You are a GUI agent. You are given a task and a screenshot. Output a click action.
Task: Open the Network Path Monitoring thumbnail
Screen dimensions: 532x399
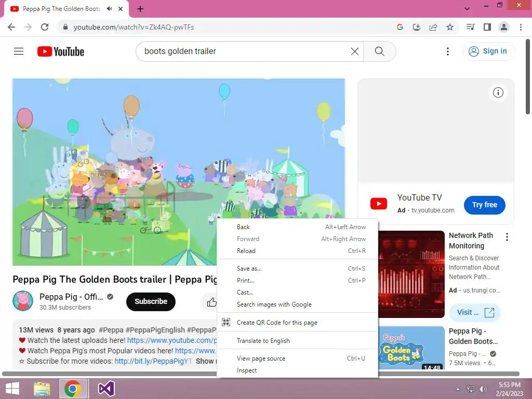(411, 274)
